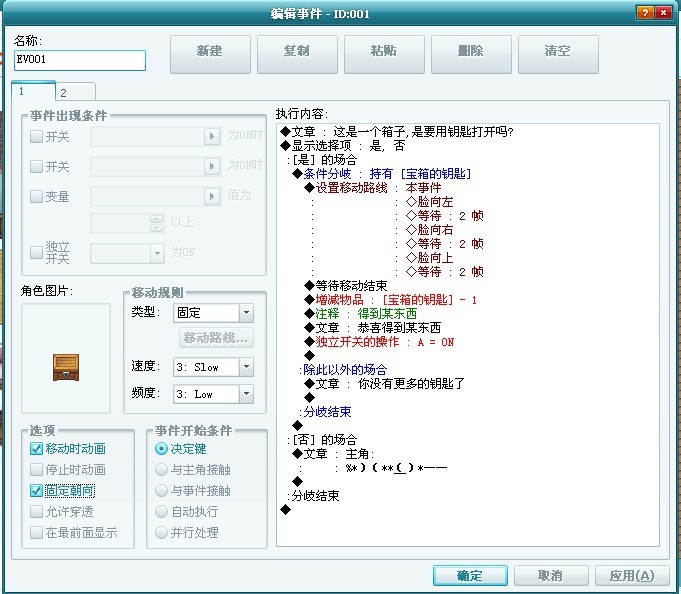Select the final black 分歧结束 line
The width and height of the screenshot is (681, 594).
click(x=313, y=495)
